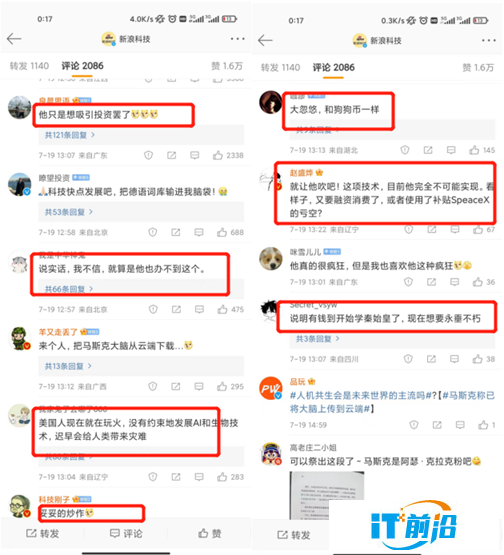
Task: Report the comment with 295 likes
Action: pos(153,387)
